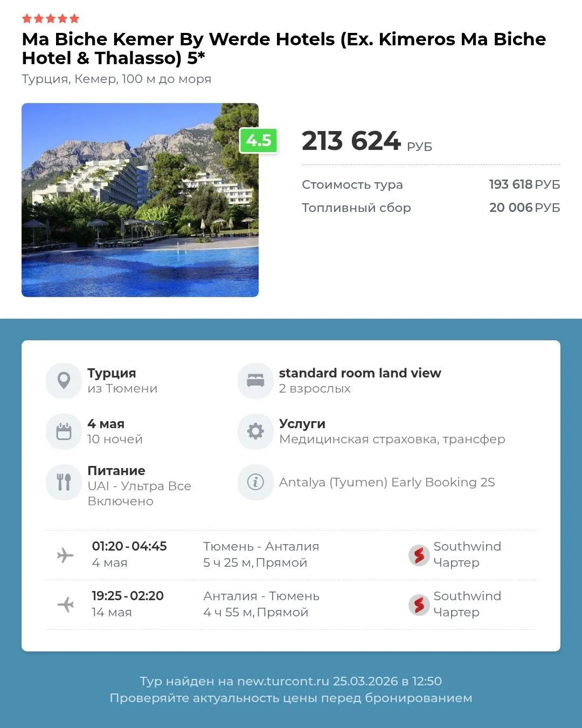This screenshot has width=582, height=728.
Task: Click the flight time 19:25 - 02:20
Action: click(x=128, y=596)
